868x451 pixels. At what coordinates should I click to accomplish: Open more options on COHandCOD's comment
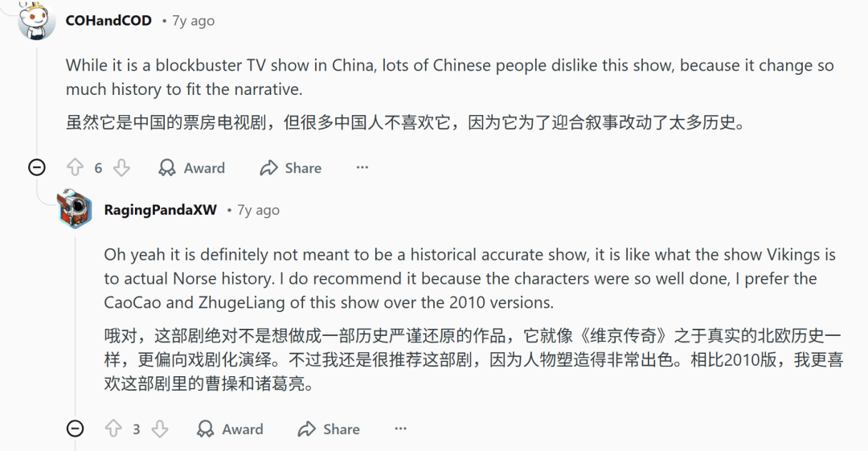coord(362,168)
